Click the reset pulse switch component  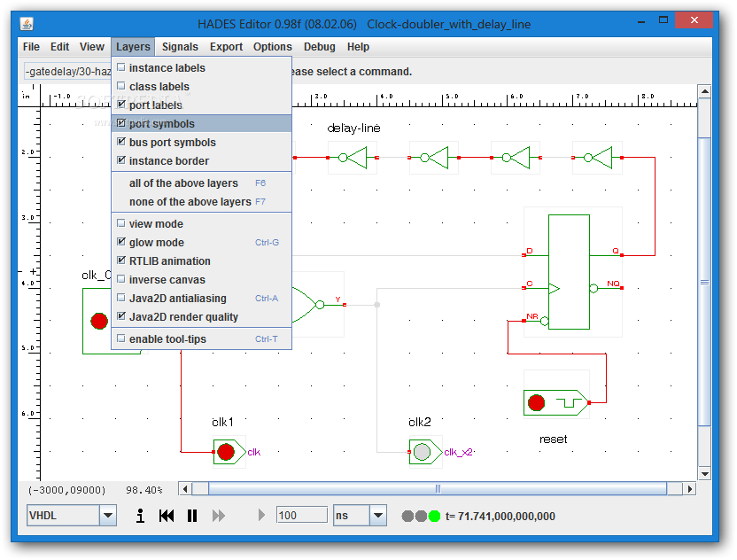click(x=555, y=402)
